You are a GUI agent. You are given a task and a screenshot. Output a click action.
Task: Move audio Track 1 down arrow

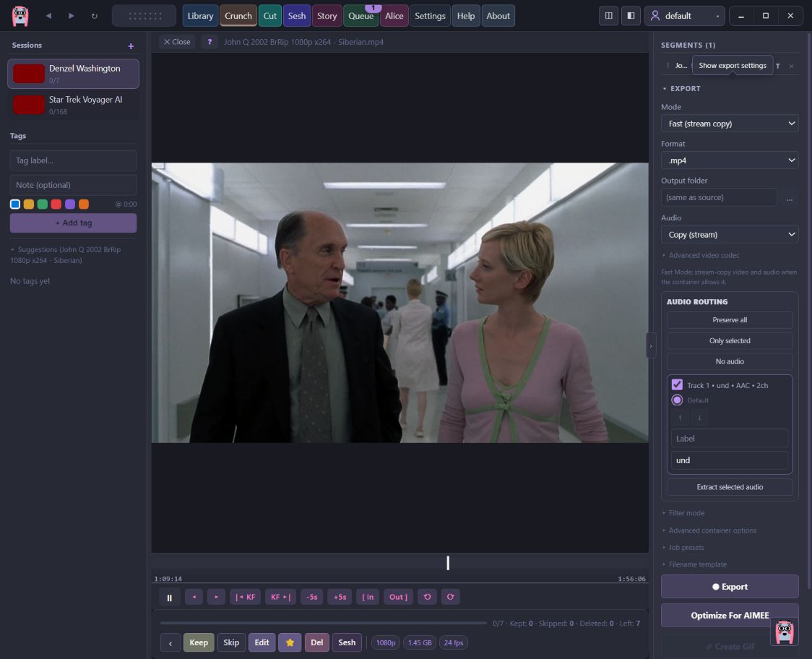click(x=699, y=418)
